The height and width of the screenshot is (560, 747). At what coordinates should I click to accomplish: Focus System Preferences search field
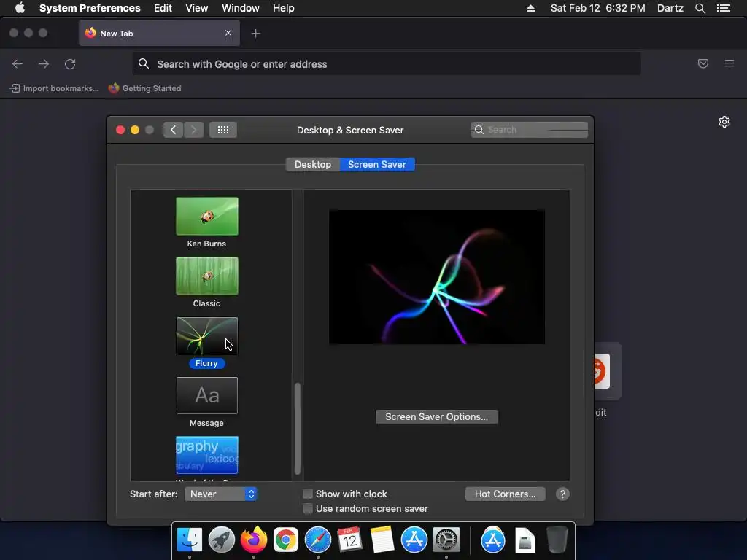pyautogui.click(x=530, y=130)
